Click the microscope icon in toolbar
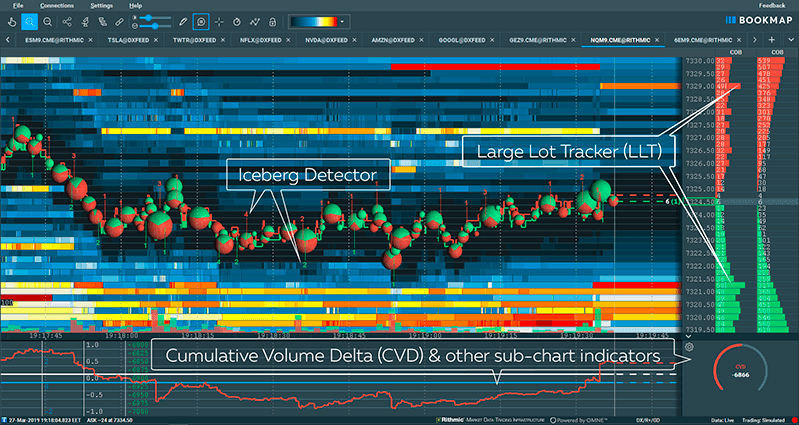The width and height of the screenshot is (799, 425). click(85, 22)
